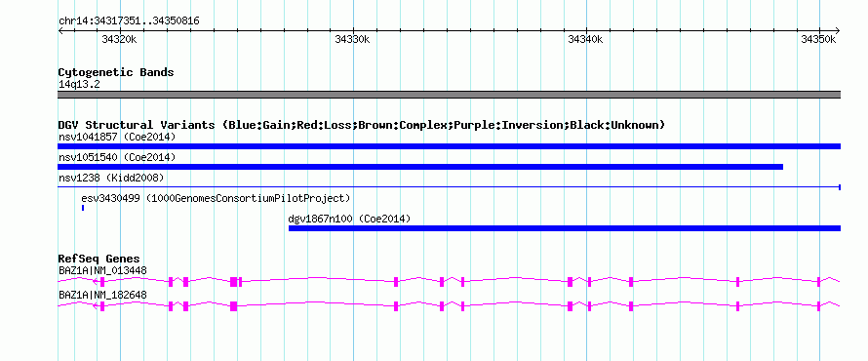
Task: Select the gray 14q13.2 cytogenetic band bar
Action: 449,95
